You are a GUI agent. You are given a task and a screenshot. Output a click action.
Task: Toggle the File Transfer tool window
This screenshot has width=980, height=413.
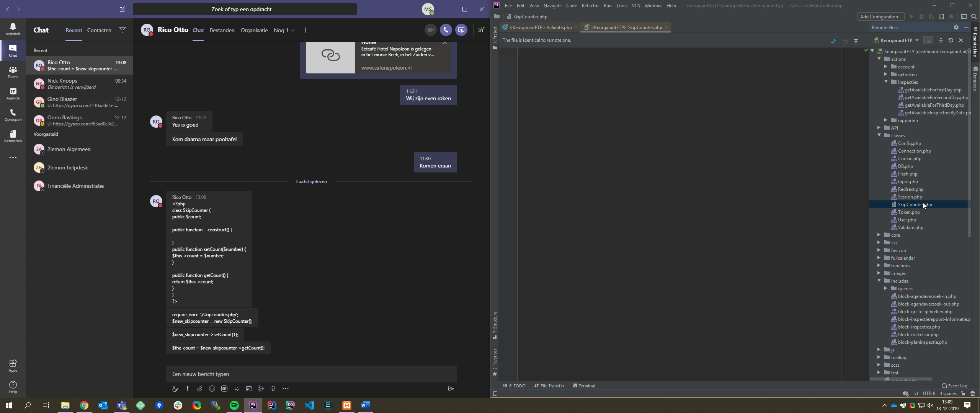[x=549, y=386]
